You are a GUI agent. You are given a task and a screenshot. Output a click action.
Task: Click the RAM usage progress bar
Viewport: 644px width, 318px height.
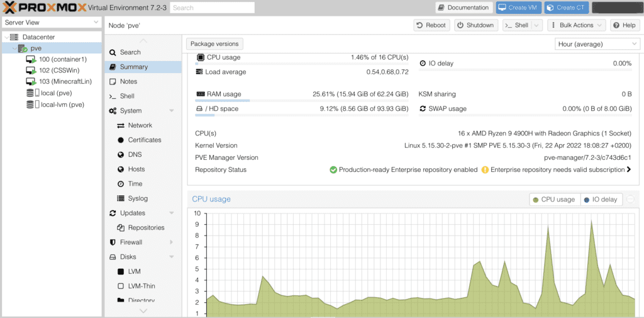[302, 100]
